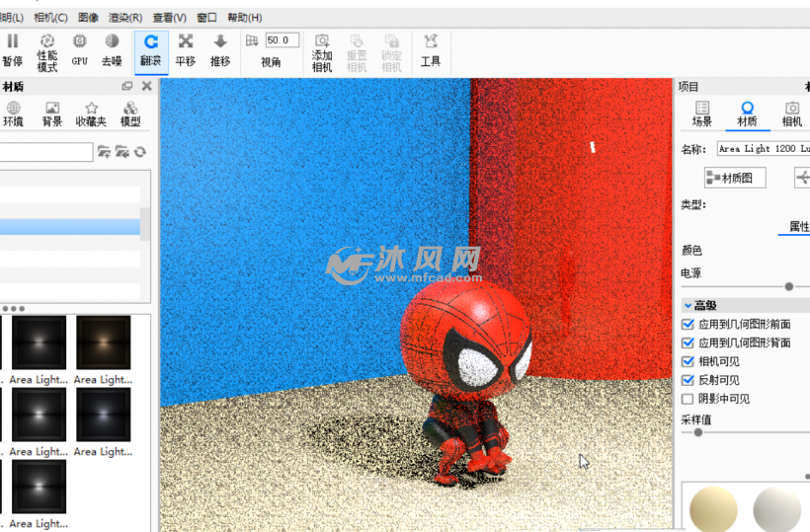Image resolution: width=810 pixels, height=532 pixels.
Task: Select the highlighted blue folder row
Action: [x=70, y=227]
